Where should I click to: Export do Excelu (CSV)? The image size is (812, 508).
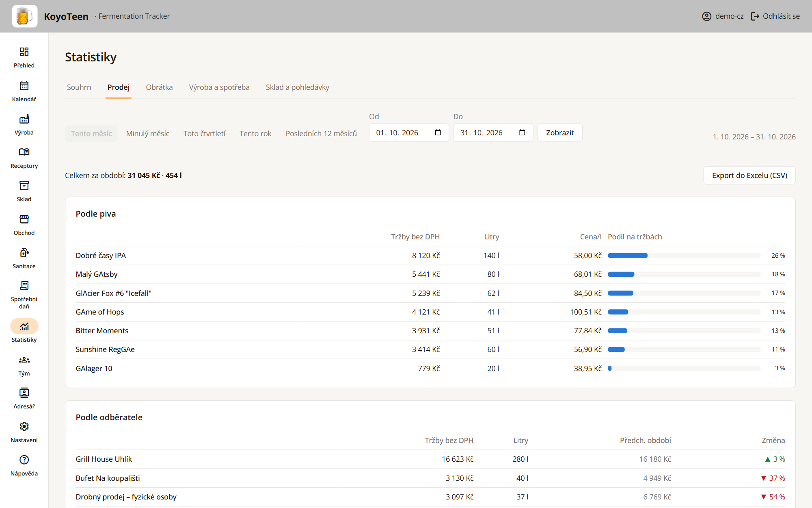tap(749, 175)
